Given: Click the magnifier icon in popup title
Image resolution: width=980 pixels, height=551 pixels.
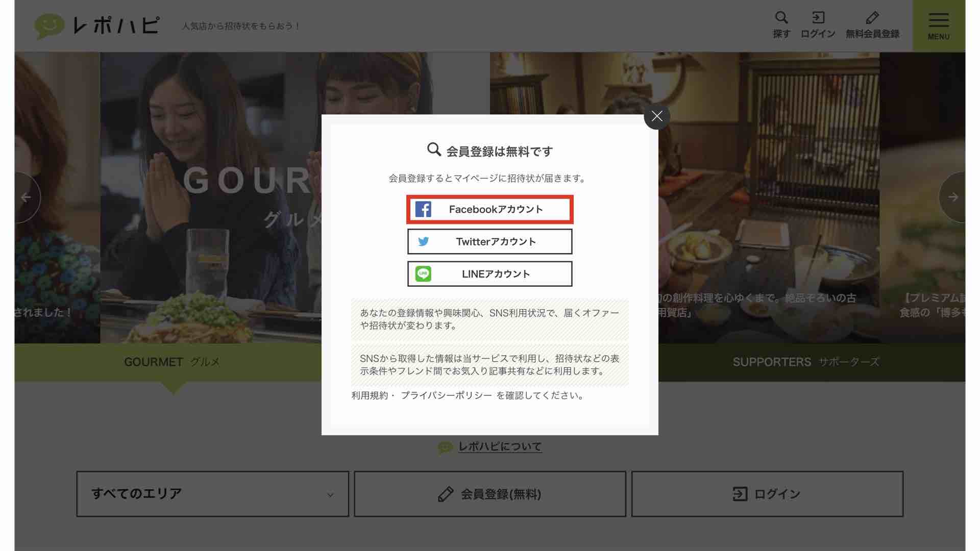Looking at the screenshot, I should click(434, 149).
